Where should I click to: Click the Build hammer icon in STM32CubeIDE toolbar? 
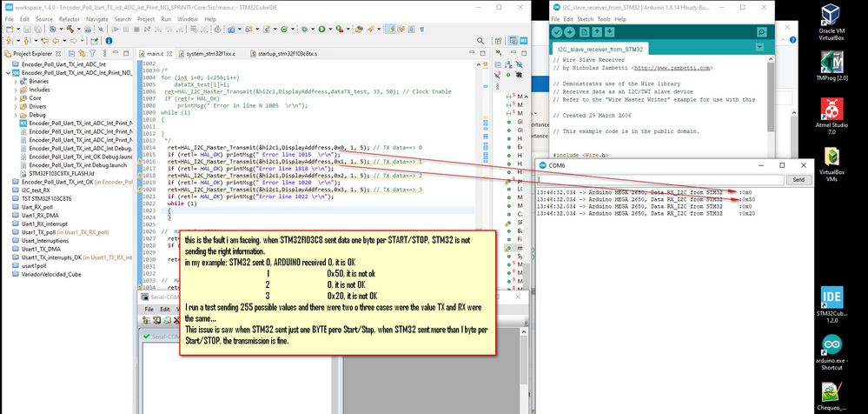tap(70, 29)
